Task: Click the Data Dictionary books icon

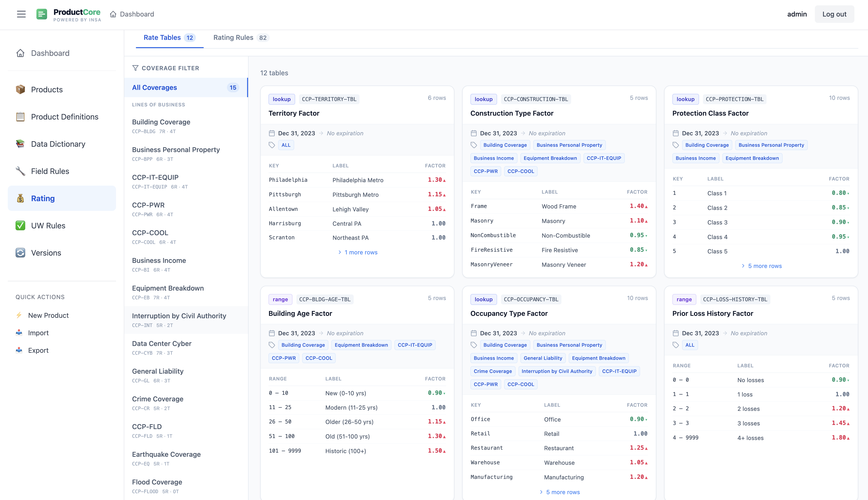Action: (20, 144)
